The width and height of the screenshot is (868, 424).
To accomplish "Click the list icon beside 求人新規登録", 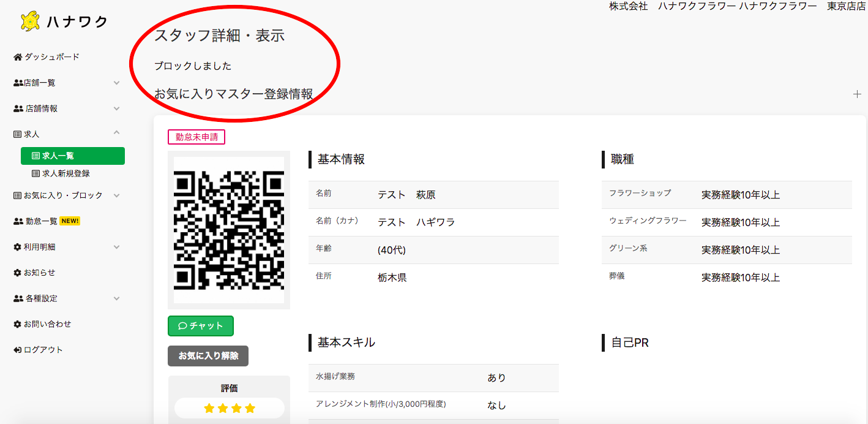I will [36, 173].
